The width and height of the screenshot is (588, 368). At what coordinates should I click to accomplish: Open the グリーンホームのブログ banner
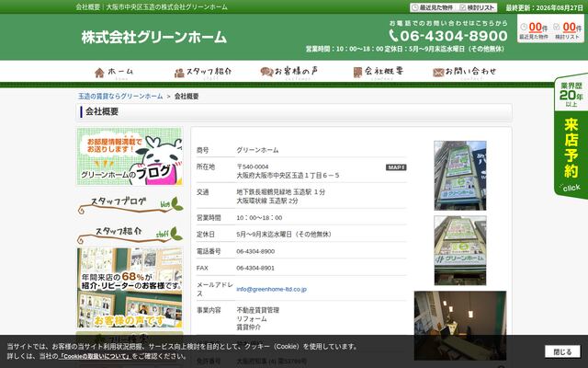pyautogui.click(x=130, y=156)
